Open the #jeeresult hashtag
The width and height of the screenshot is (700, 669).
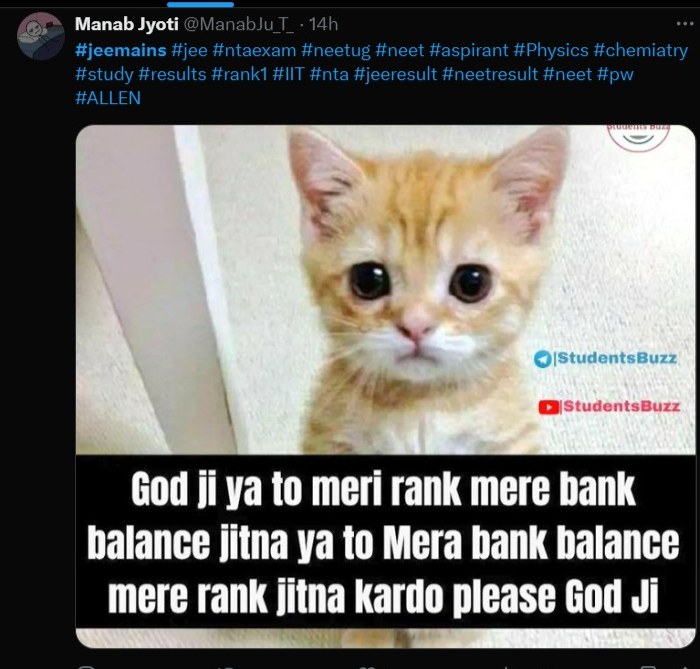point(393,74)
